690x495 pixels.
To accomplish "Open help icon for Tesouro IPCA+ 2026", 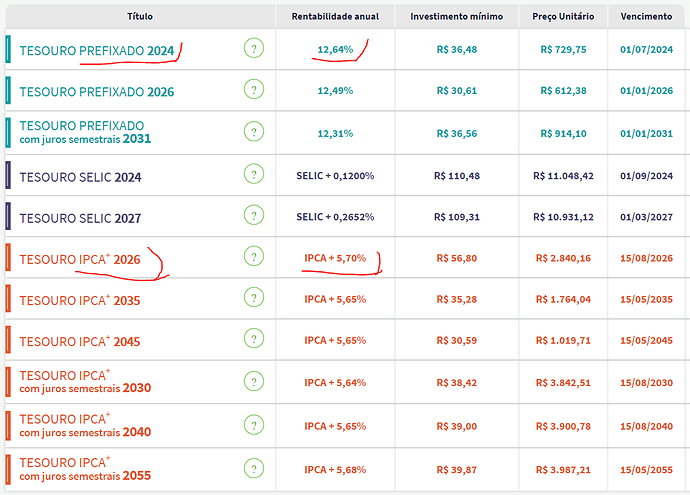I will (254, 256).
